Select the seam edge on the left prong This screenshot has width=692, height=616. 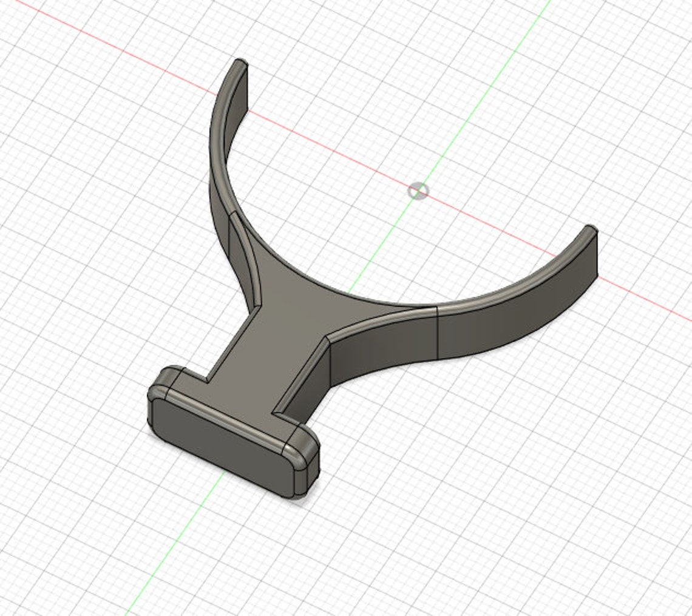point(232,225)
